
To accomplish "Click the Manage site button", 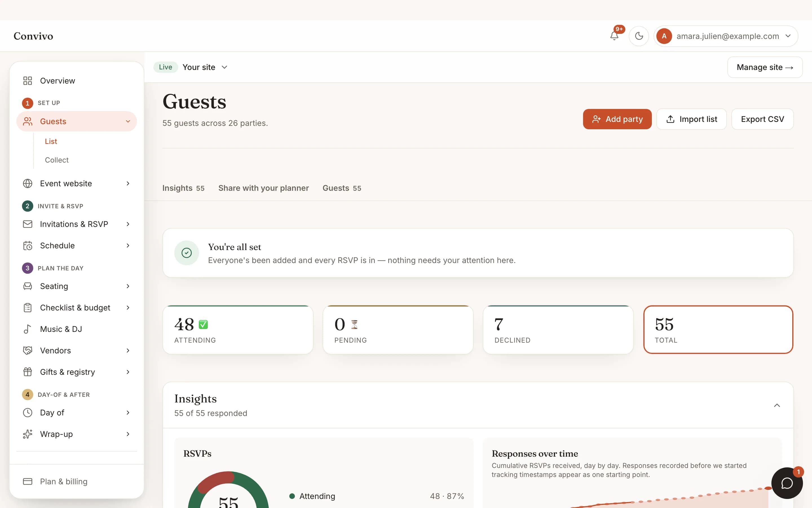I will pos(765,67).
